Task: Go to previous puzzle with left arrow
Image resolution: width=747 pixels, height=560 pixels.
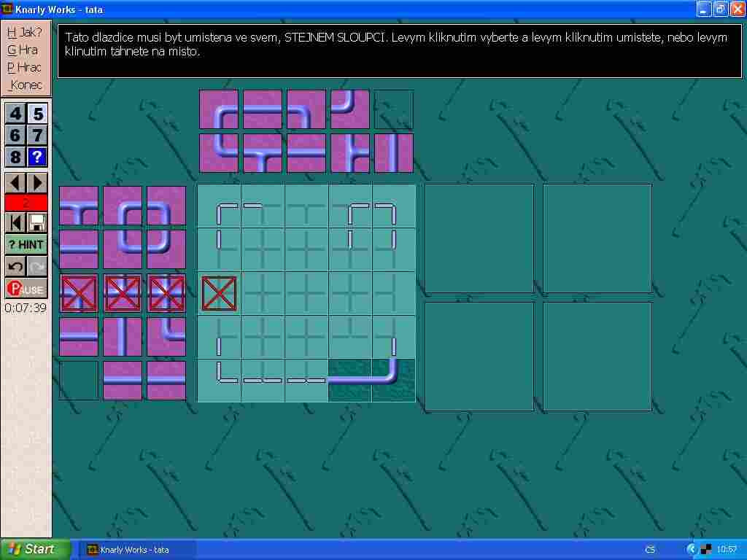Action: click(x=15, y=183)
